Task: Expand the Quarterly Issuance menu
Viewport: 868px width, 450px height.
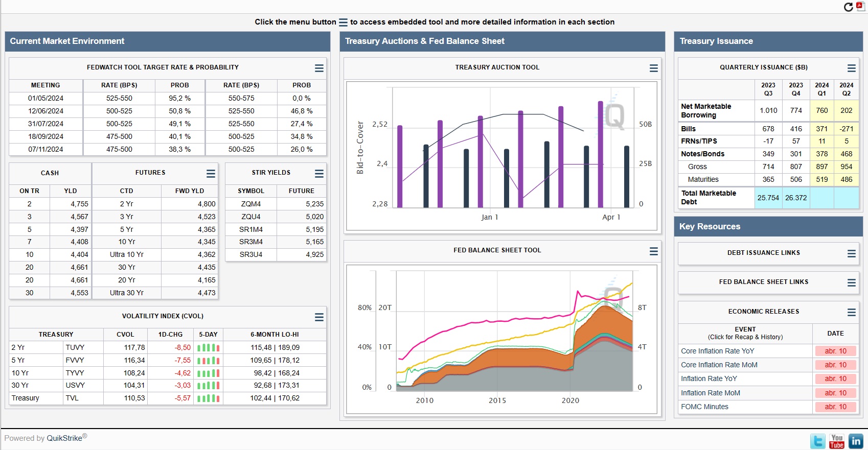Action: tap(851, 68)
